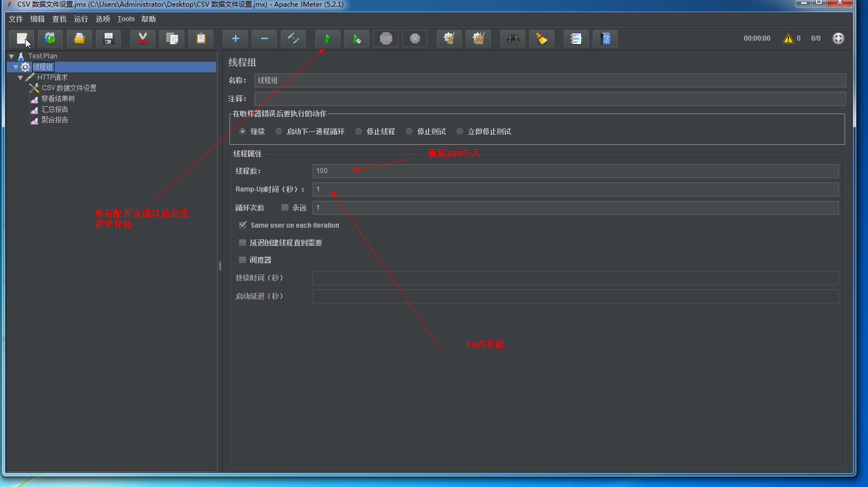Click the Start no pauses icon
Screen dimensions: 868x487
(357, 38)
